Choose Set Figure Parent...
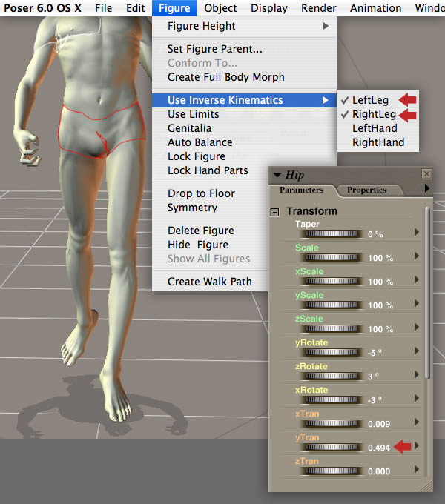Image resolution: width=445 pixels, height=504 pixels. tap(244, 49)
